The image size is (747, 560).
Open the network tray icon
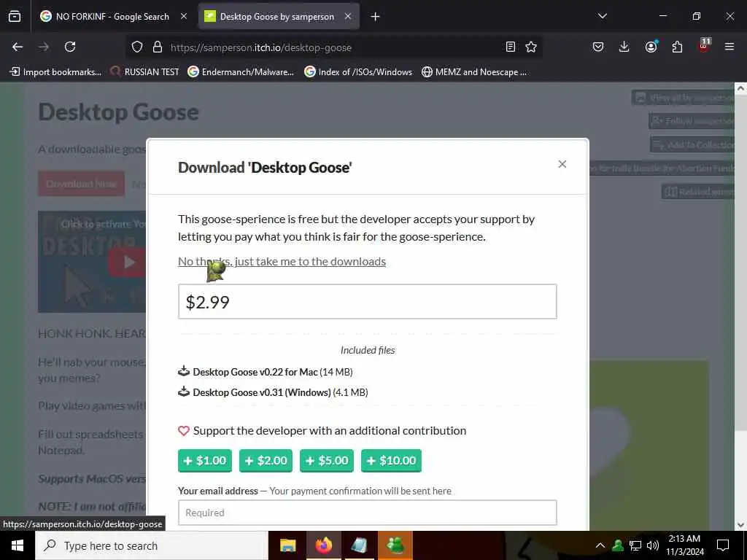coord(635,545)
